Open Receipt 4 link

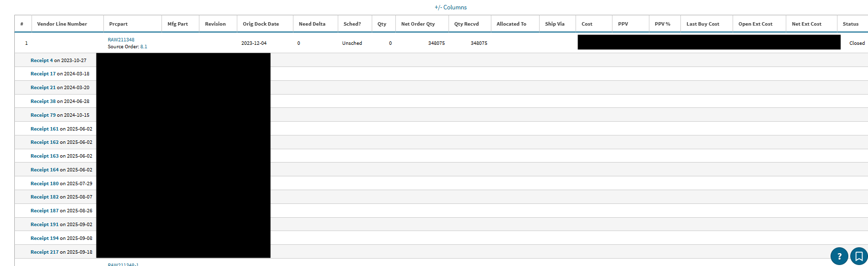41,61
